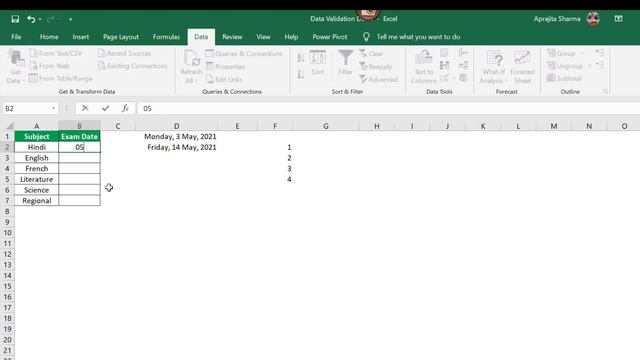Click the Consolidate icon in Data Tools
640x360 pixels.
tap(463, 53)
